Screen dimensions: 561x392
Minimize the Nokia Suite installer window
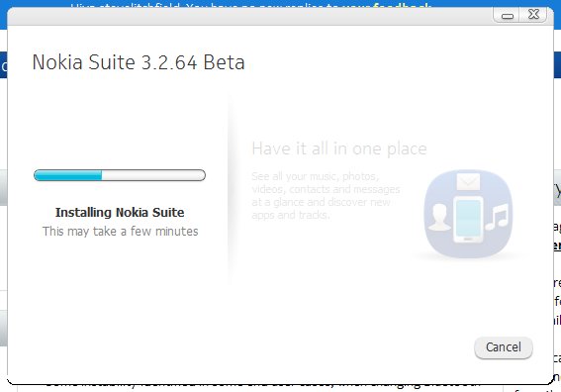click(x=507, y=16)
